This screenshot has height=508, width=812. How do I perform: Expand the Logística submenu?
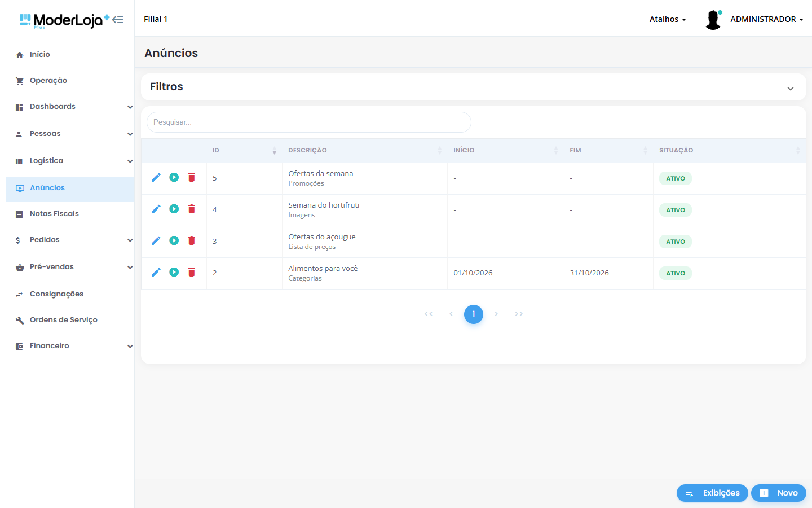click(130, 161)
